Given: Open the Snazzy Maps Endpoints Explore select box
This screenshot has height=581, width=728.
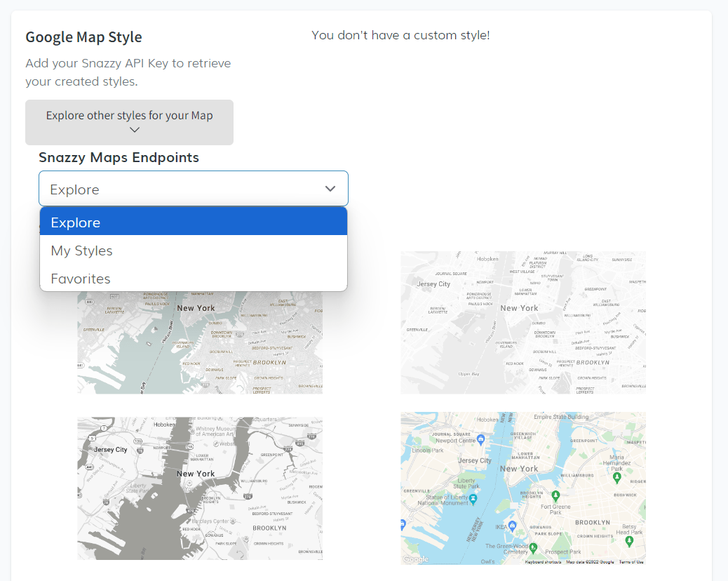Looking at the screenshot, I should click(193, 189).
